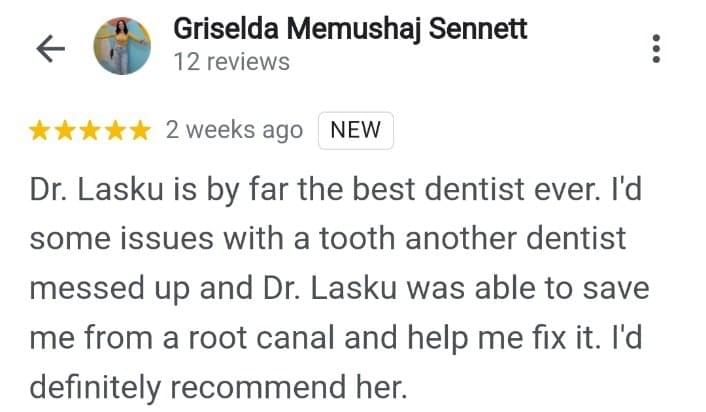The width and height of the screenshot is (706, 412).
Task: Open the three-dot more options menu
Action: point(656,48)
